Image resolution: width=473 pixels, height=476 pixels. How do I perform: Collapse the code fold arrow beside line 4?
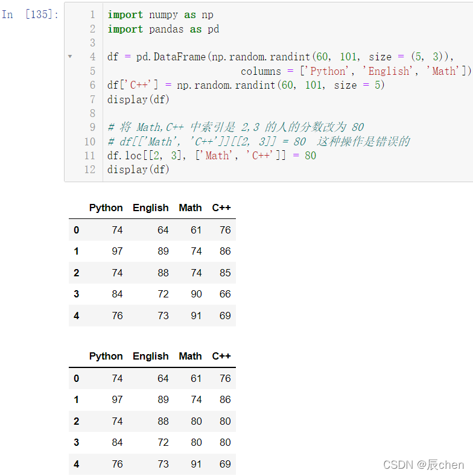(x=70, y=57)
